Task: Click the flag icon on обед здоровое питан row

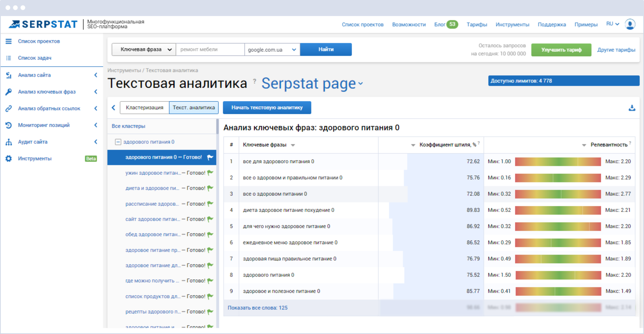Action: pyautogui.click(x=210, y=234)
